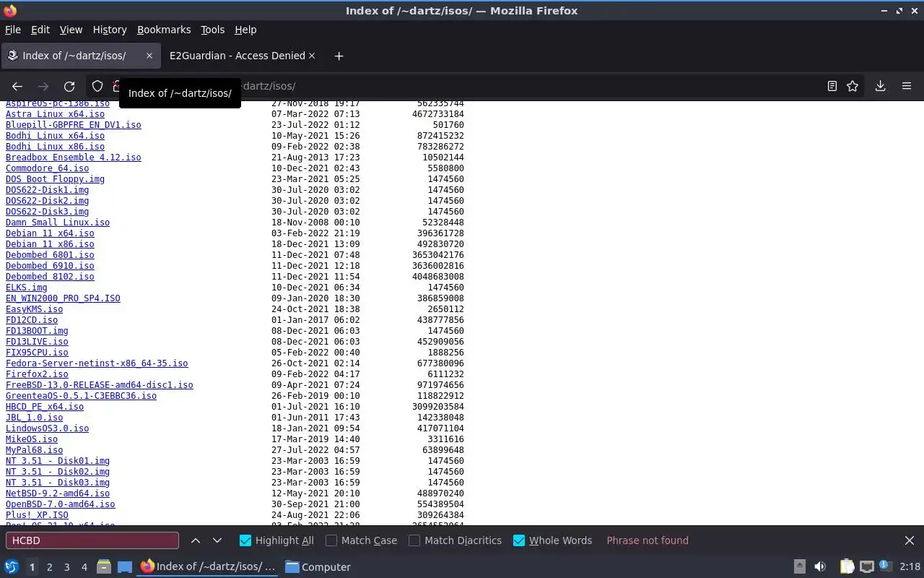Open FD13LIVE.iso link

click(37, 342)
